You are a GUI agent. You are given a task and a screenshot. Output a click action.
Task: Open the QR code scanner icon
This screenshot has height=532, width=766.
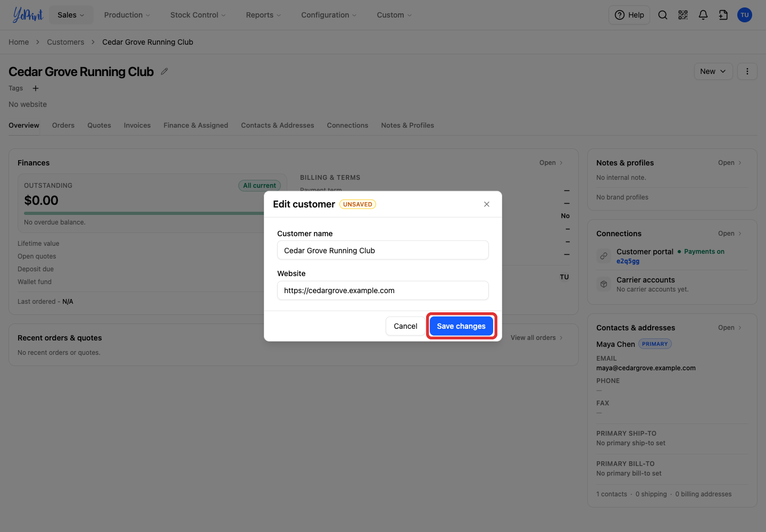683,15
